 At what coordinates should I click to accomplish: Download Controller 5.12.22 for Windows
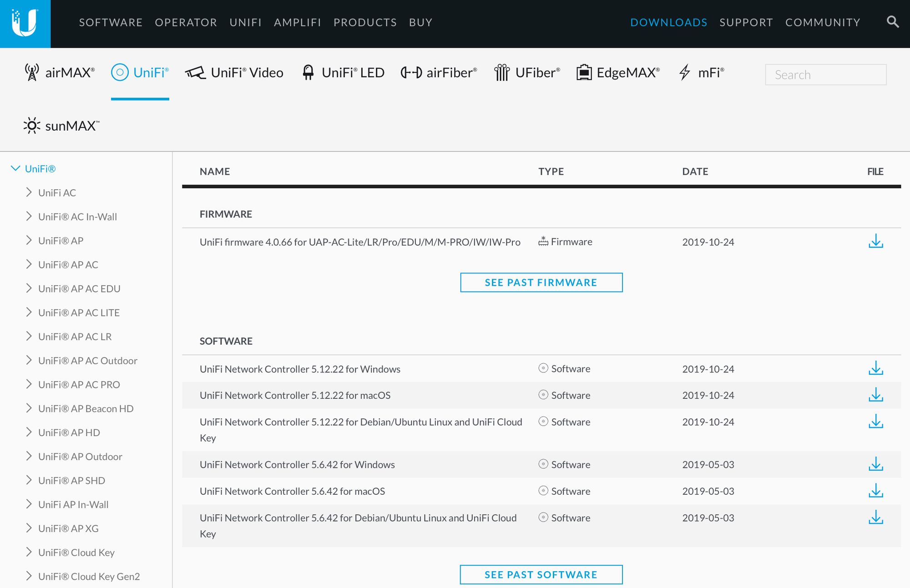pos(875,368)
